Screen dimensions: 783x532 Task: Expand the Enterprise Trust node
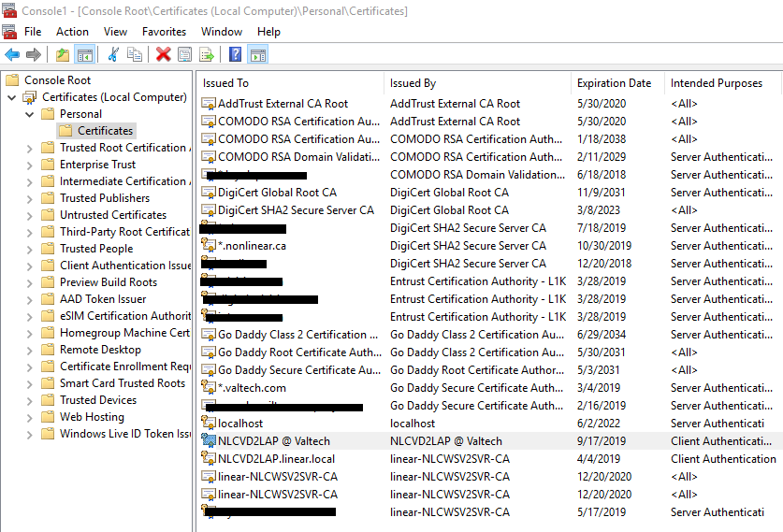[29, 165]
